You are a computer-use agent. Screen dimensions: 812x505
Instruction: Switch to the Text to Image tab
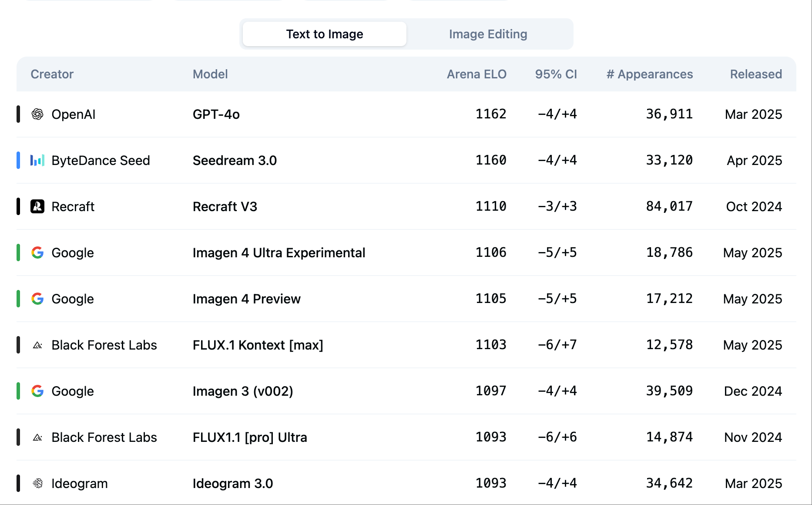click(x=325, y=34)
